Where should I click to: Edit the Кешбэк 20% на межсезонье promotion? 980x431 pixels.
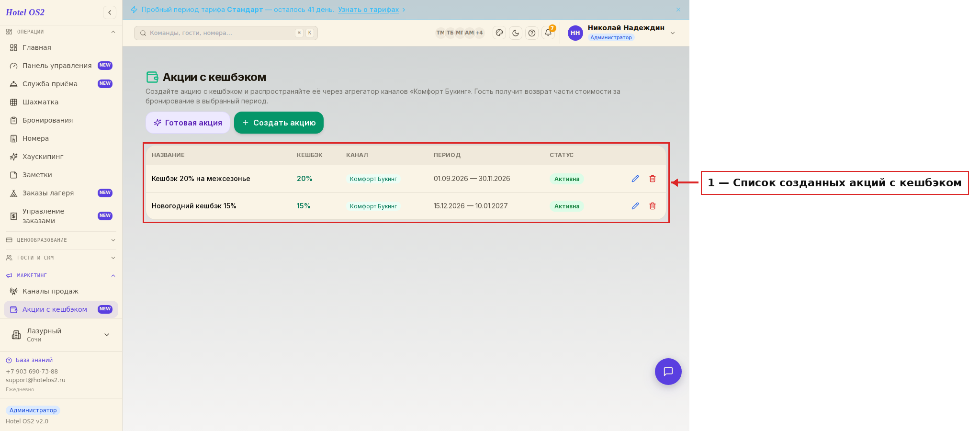635,179
